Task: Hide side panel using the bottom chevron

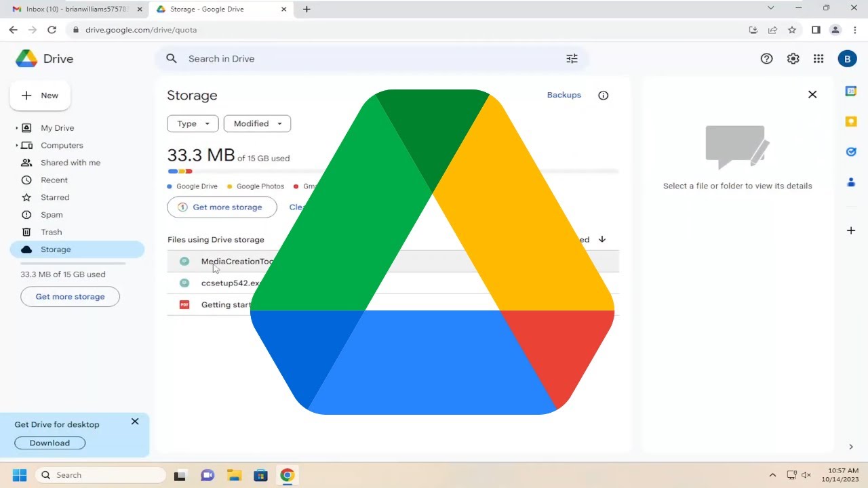Action: [x=851, y=447]
